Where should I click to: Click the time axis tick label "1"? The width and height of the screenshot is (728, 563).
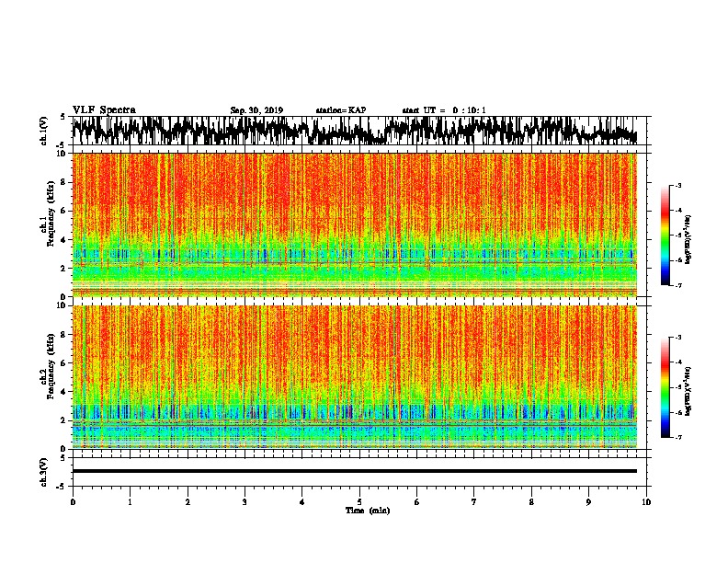tap(130, 502)
